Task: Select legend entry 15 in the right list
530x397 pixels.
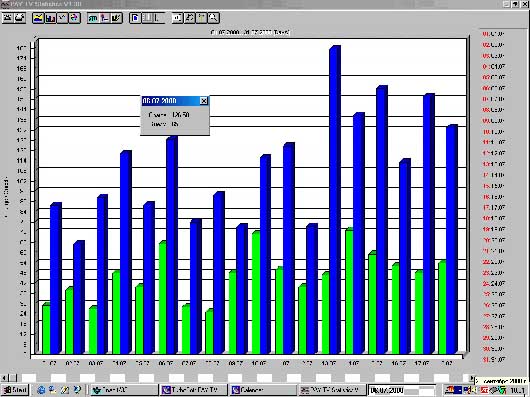Action: click(x=493, y=186)
